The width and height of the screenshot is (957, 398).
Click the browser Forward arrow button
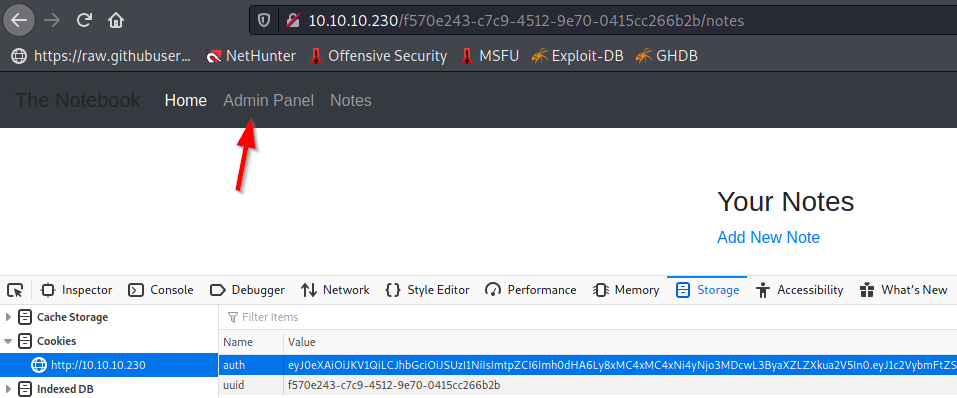click(52, 20)
